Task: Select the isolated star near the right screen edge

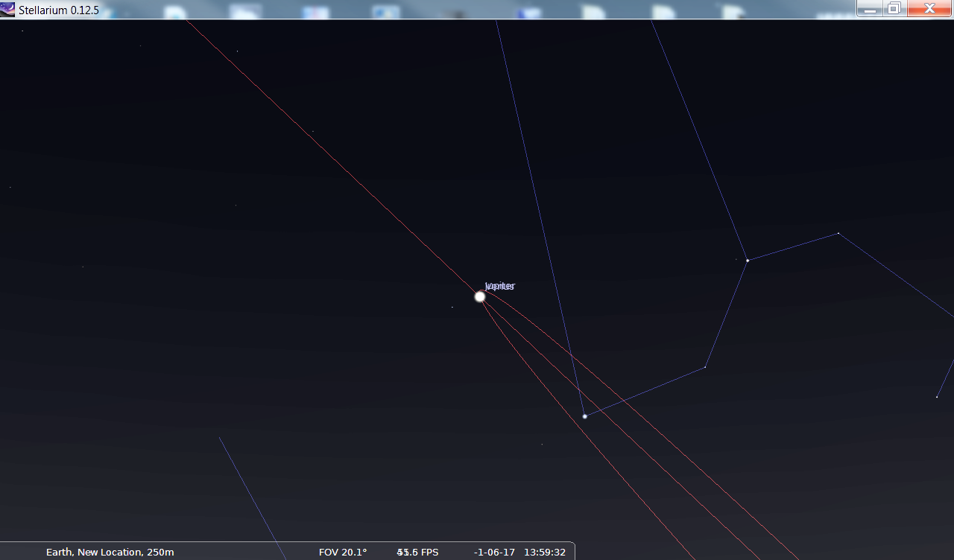Action: tap(936, 397)
